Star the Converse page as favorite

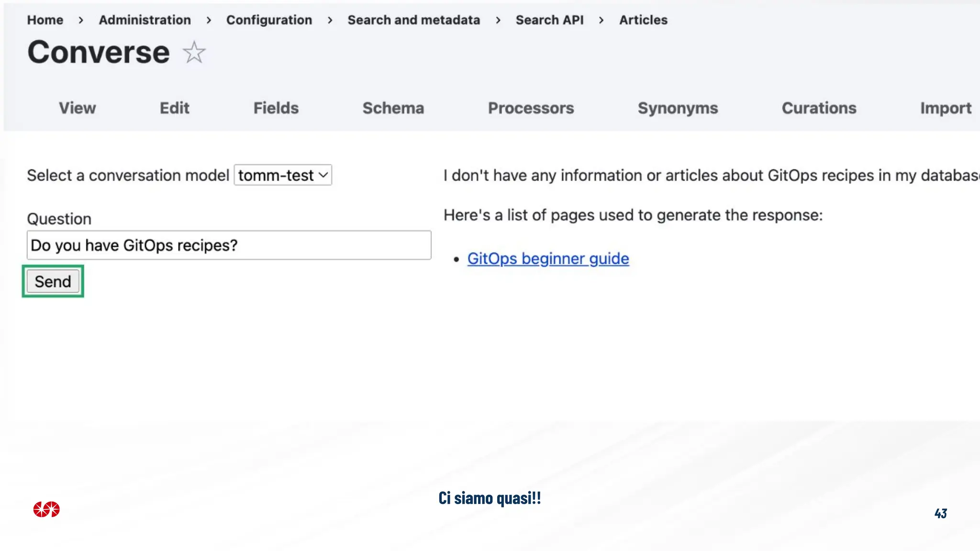click(x=194, y=53)
